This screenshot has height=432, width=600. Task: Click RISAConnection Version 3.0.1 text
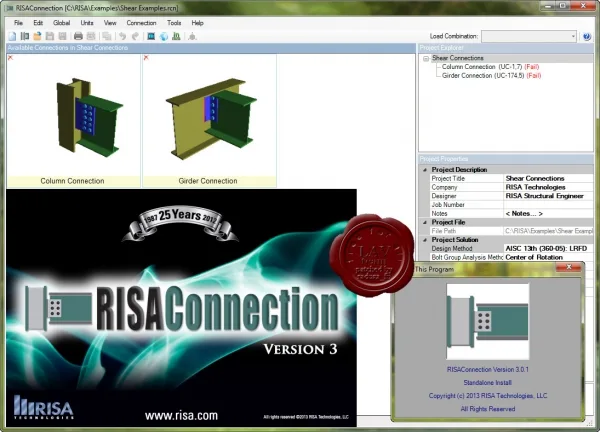488,370
